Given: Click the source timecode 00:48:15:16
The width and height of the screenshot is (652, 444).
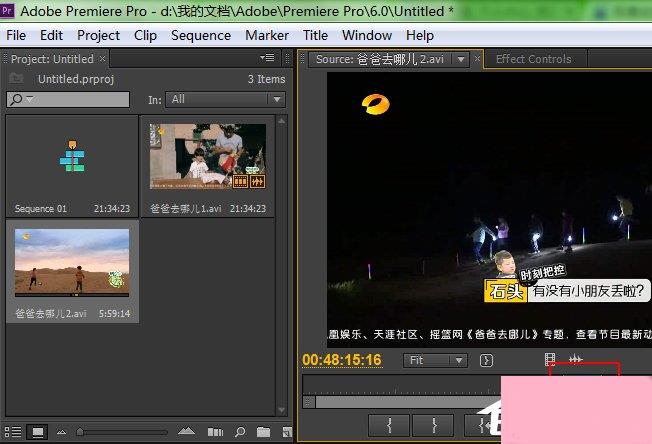Looking at the screenshot, I should pos(342,360).
